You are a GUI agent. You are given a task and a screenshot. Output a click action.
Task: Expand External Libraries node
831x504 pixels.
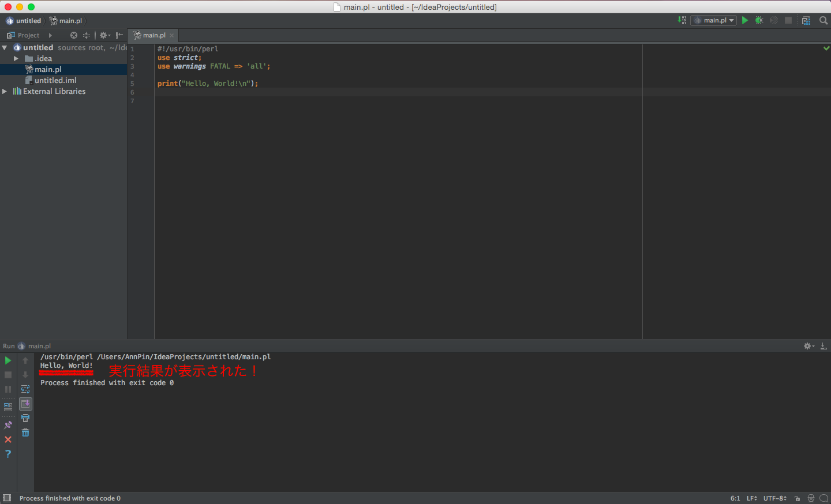pyautogui.click(x=5, y=92)
